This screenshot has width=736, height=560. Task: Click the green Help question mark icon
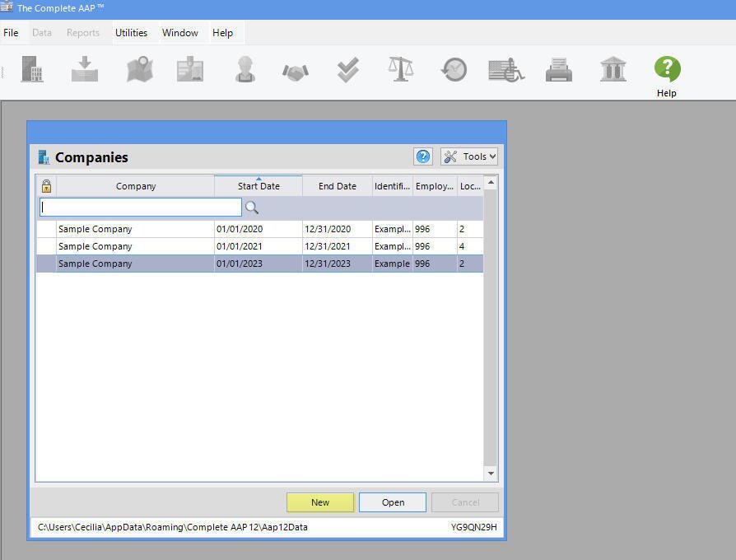tap(667, 69)
